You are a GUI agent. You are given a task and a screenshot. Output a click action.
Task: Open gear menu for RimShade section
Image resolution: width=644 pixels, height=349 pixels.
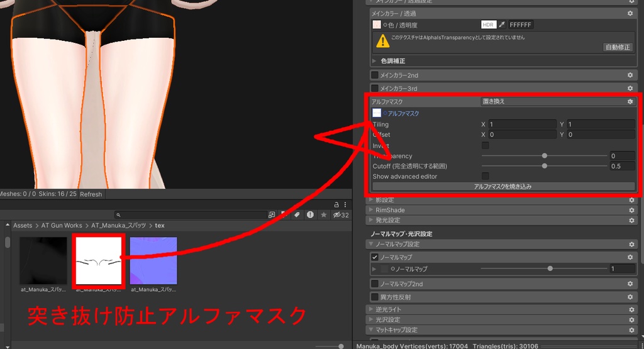(631, 210)
